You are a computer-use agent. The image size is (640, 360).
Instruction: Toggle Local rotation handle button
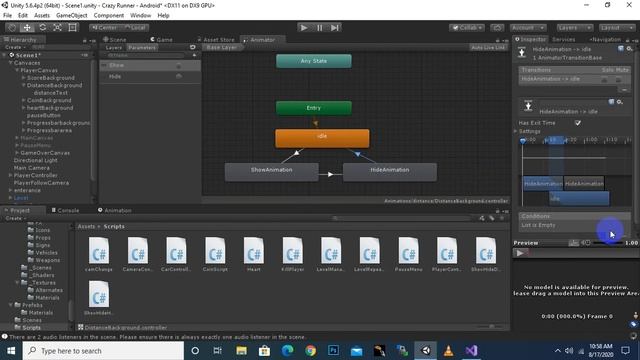point(135,28)
